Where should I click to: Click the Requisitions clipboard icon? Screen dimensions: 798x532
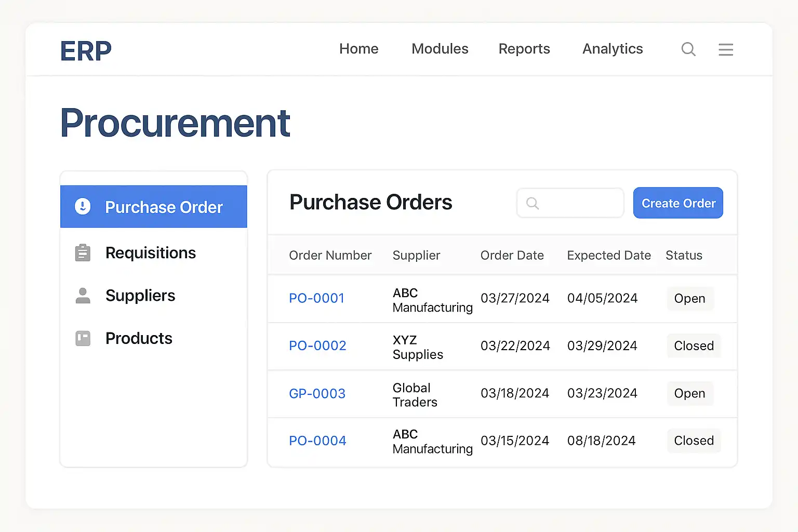[x=83, y=253]
